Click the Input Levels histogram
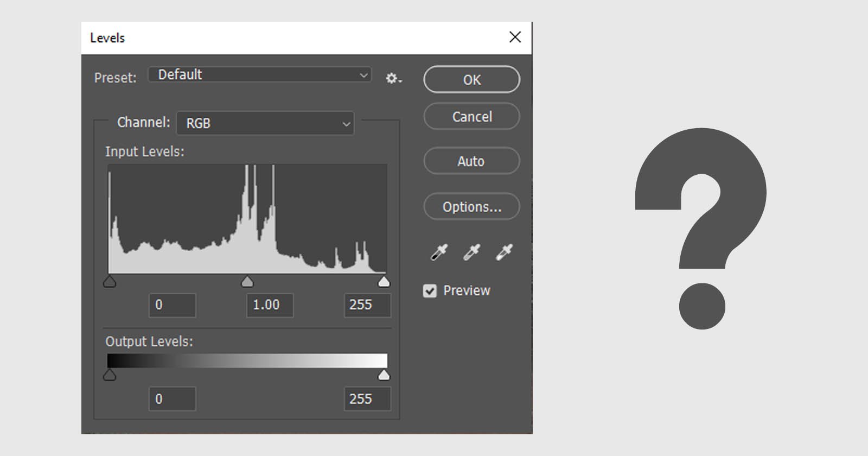 click(247, 219)
